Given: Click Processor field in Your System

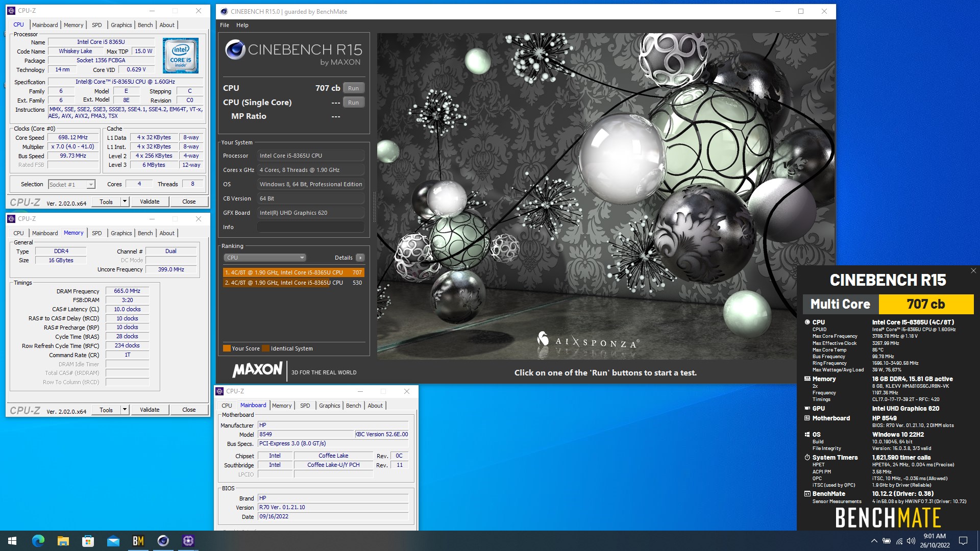Looking at the screenshot, I should tap(311, 156).
